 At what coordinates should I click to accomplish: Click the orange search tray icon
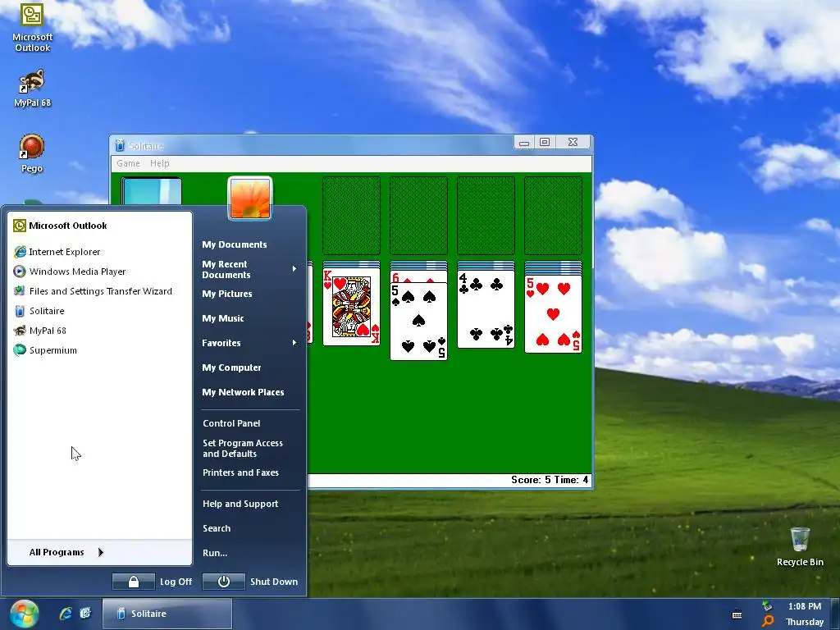(768, 622)
